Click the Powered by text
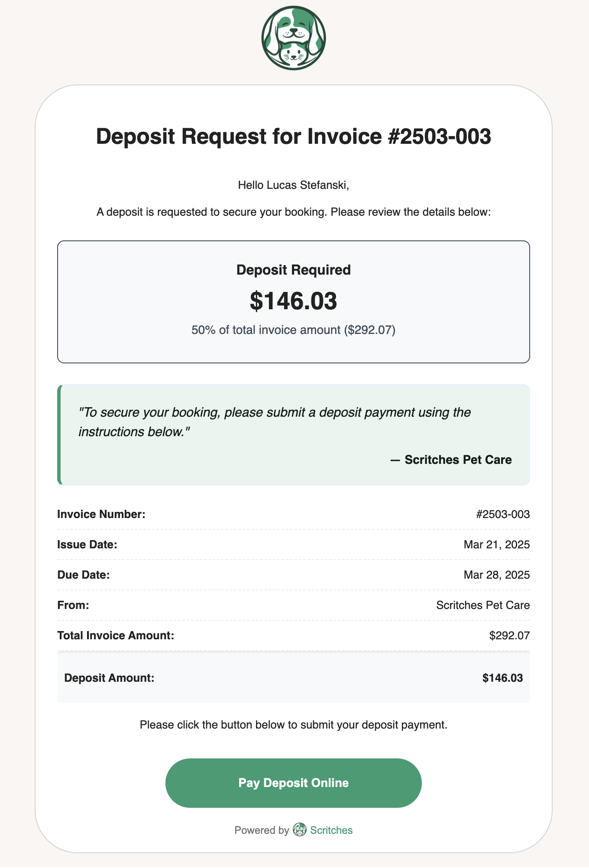589x868 pixels. coord(262,830)
